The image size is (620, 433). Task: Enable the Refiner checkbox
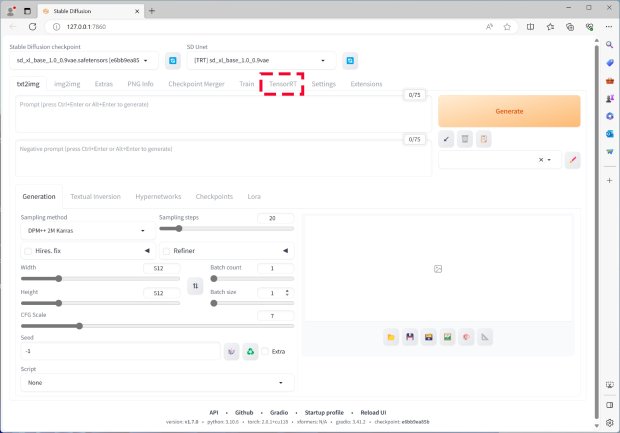(x=166, y=251)
